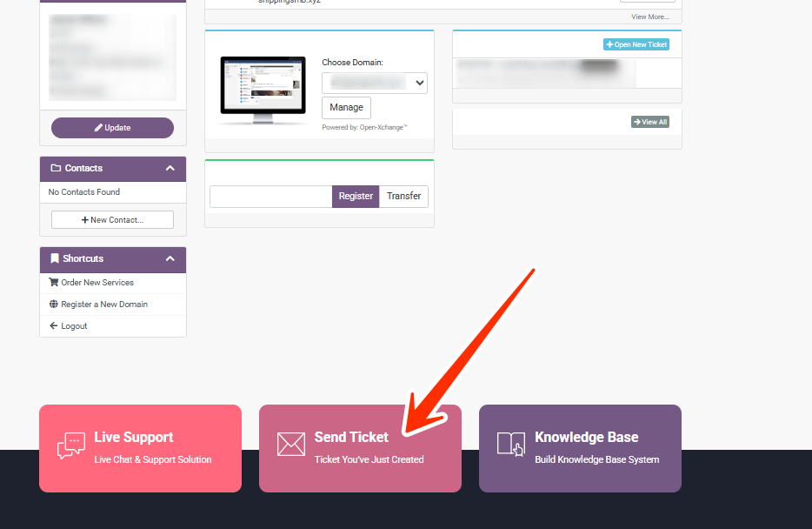Click the domain search input field
Screen dimensions: 812x529
click(270, 197)
